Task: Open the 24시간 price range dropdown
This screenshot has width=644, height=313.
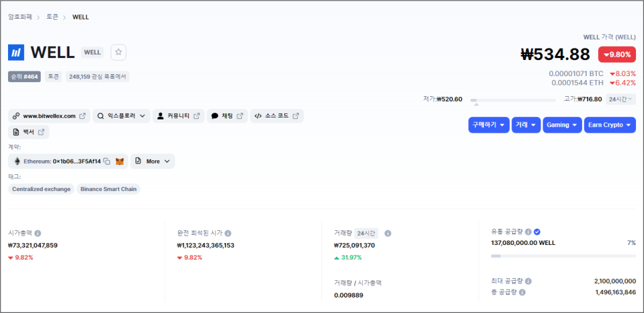Action: click(621, 99)
